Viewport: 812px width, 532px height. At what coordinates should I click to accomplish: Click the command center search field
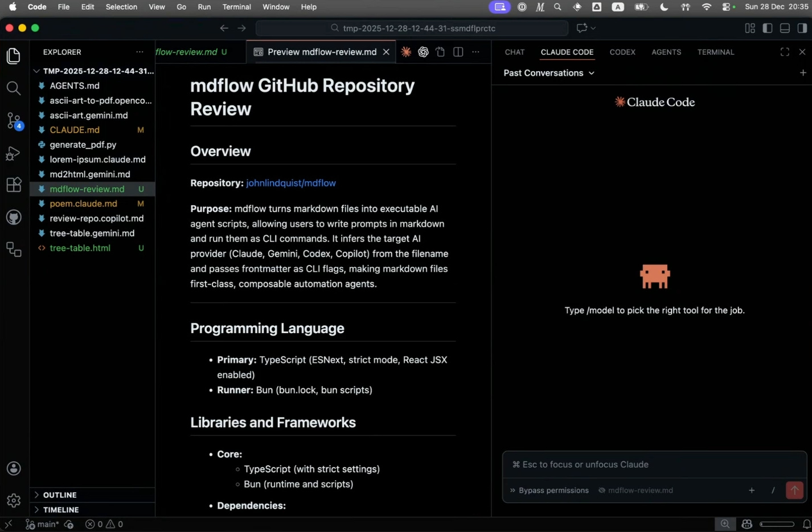tap(412, 28)
